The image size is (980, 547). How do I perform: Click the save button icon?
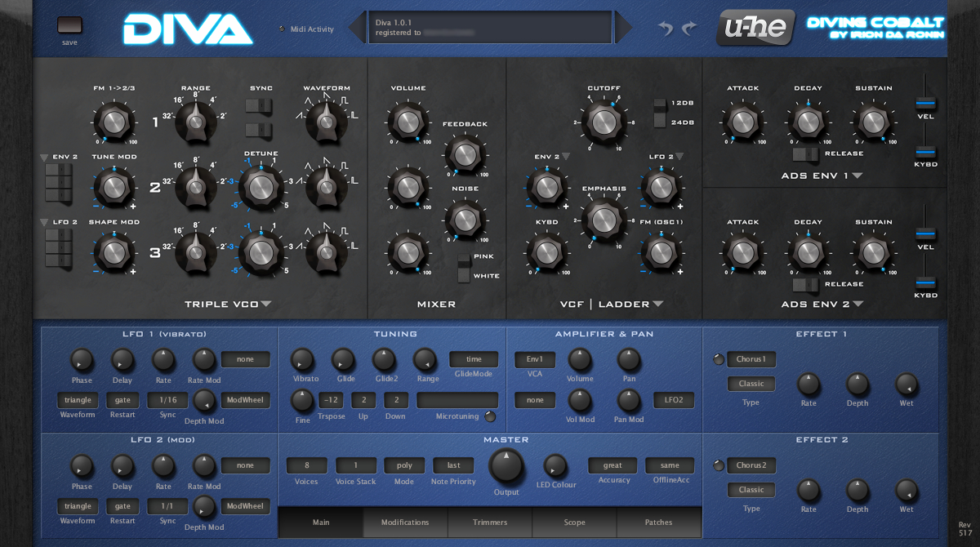(x=69, y=24)
